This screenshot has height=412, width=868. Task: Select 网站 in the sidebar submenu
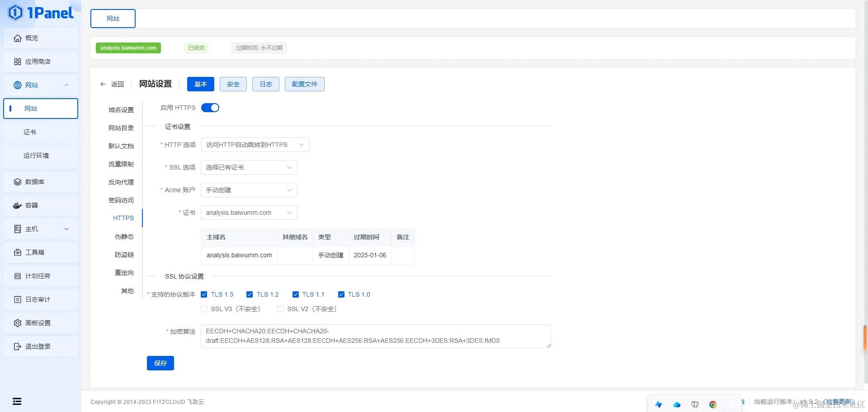point(41,109)
